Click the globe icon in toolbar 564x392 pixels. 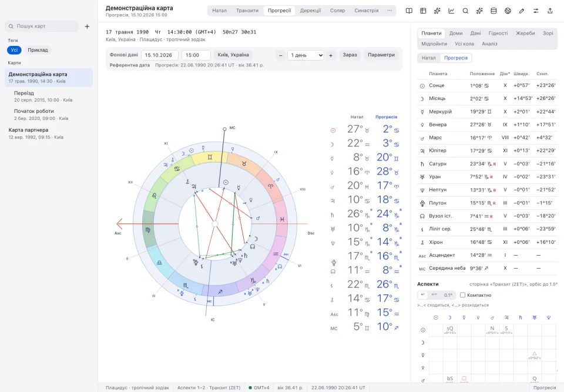(508, 11)
